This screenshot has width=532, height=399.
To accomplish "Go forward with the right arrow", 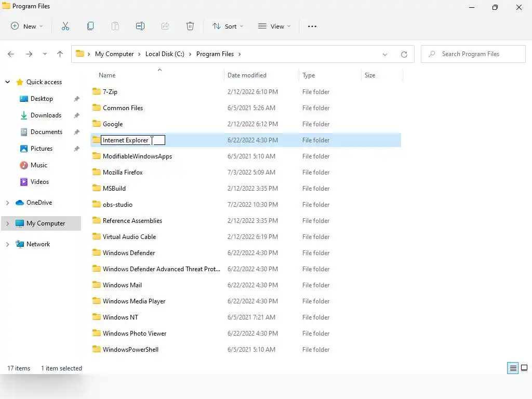I will 29,54.
